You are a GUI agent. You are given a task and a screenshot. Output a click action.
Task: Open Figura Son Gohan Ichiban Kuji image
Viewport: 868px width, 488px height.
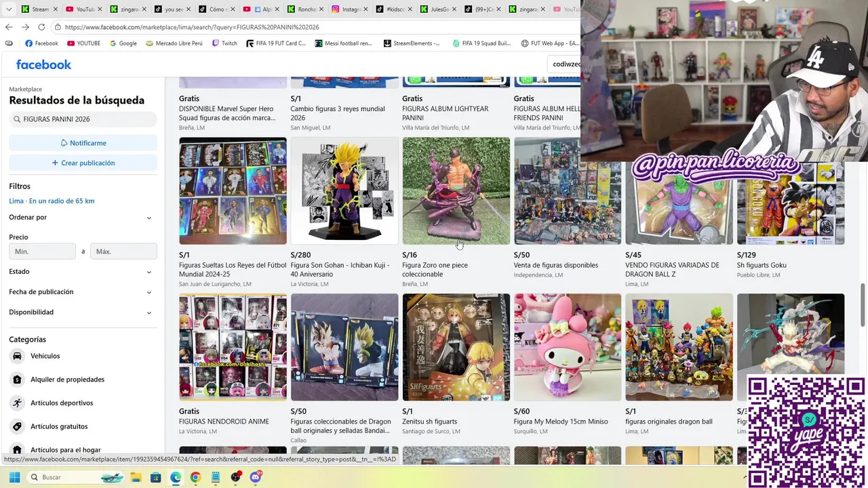click(344, 191)
